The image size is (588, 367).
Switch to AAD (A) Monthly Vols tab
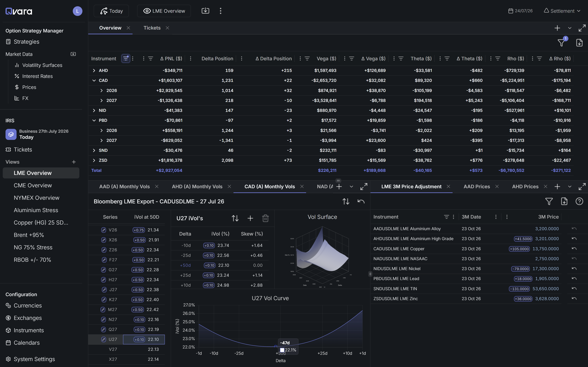point(124,186)
